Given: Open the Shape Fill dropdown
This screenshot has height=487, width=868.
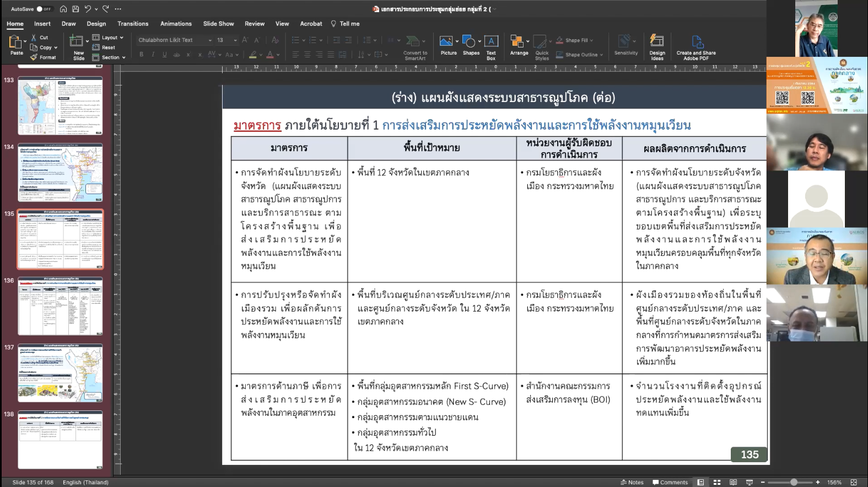Looking at the screenshot, I should coord(592,40).
